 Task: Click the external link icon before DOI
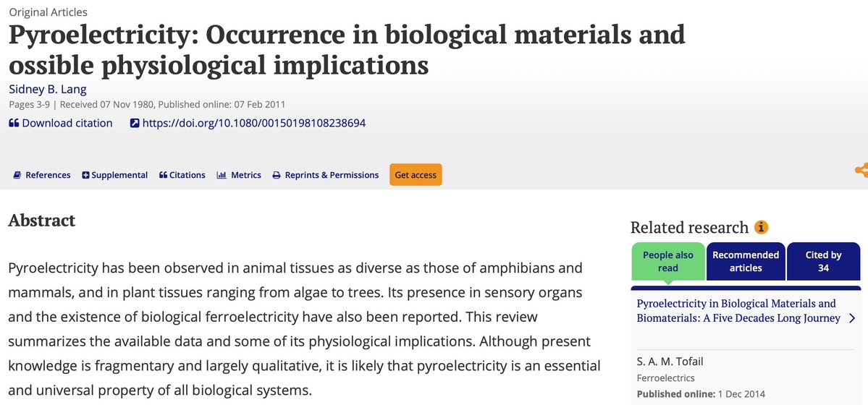(x=134, y=124)
